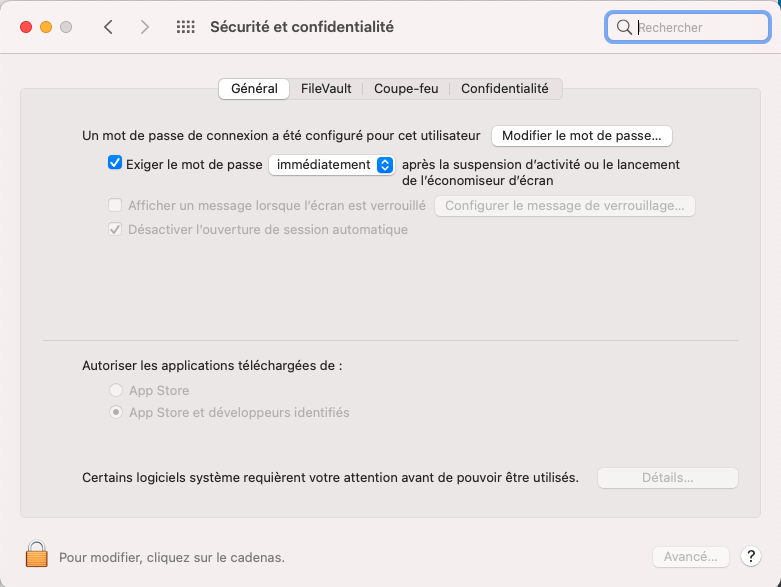Check Afficher un message lorsque l'écran est verrouillé

coord(115,205)
